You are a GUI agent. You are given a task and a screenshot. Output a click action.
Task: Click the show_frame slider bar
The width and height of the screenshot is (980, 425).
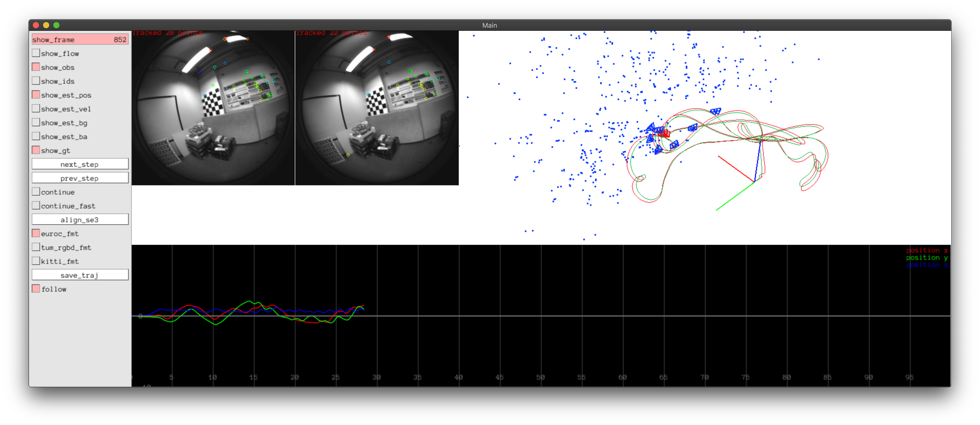[x=80, y=40]
